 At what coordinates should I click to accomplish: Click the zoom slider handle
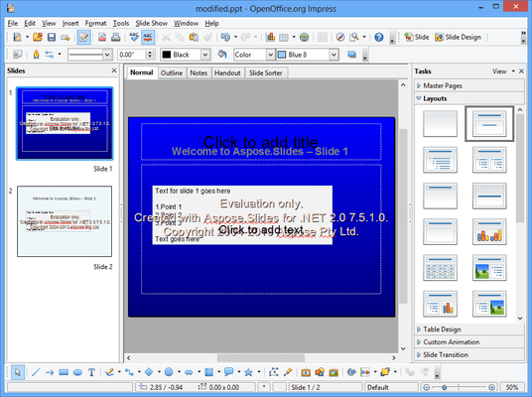[444, 387]
